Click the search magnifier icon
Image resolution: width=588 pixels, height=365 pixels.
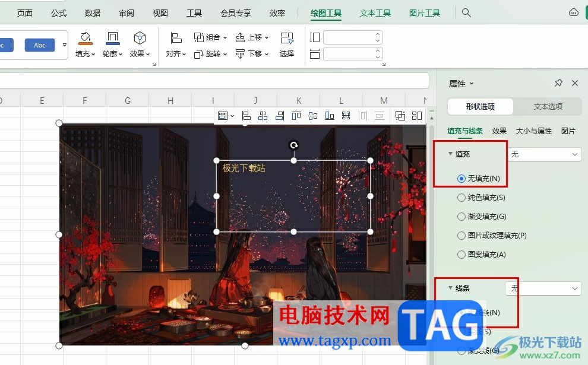point(466,12)
